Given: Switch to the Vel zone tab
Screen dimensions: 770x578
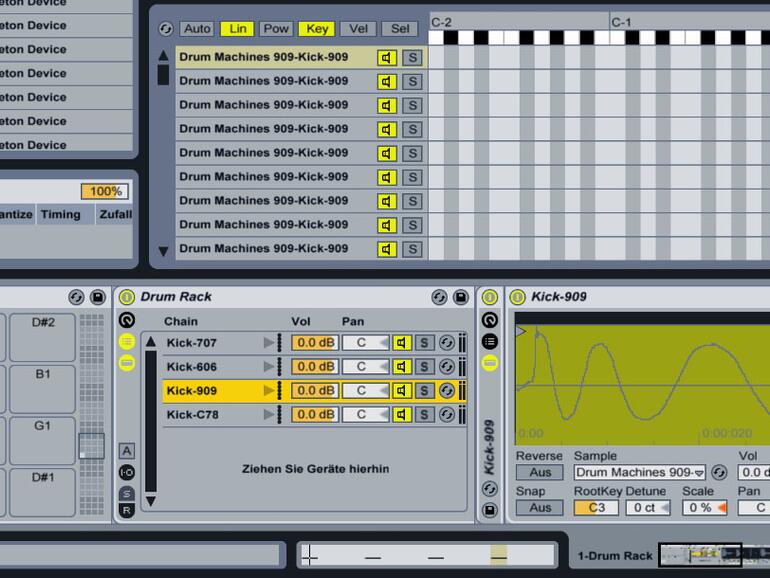Looking at the screenshot, I should click(358, 29).
